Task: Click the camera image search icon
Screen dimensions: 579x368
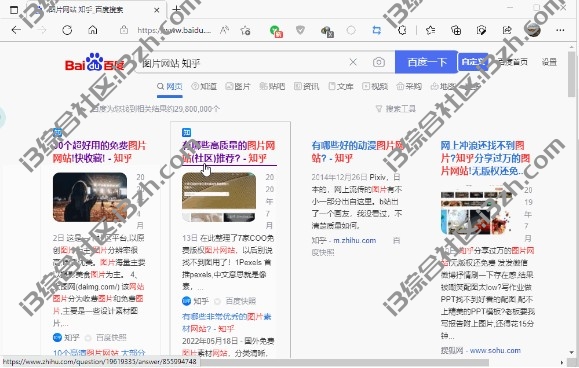Action: click(378, 62)
